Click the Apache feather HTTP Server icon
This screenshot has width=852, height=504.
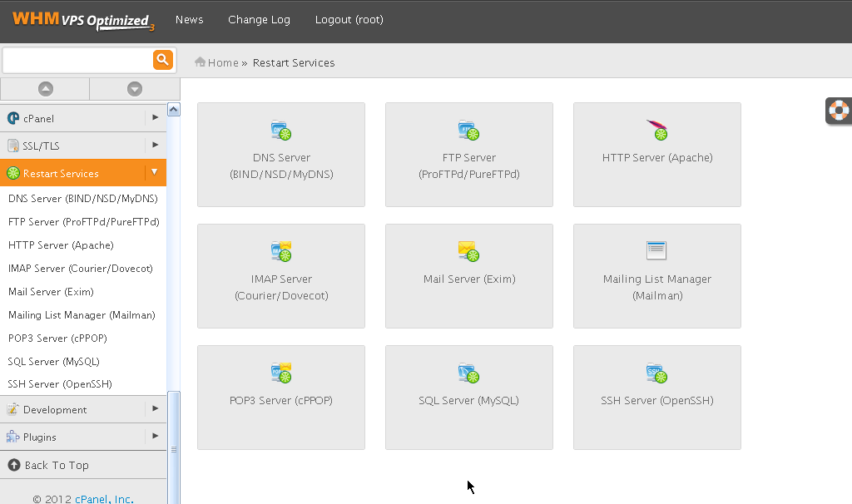click(657, 131)
